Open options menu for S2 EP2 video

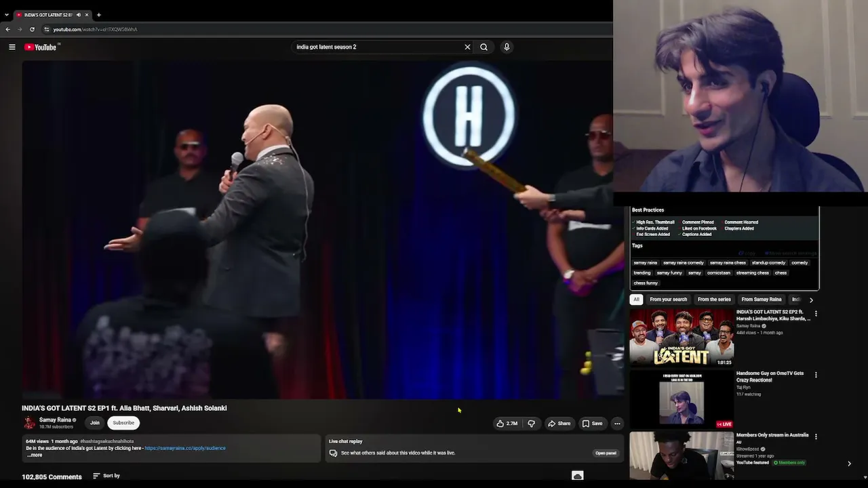pyautogui.click(x=816, y=314)
